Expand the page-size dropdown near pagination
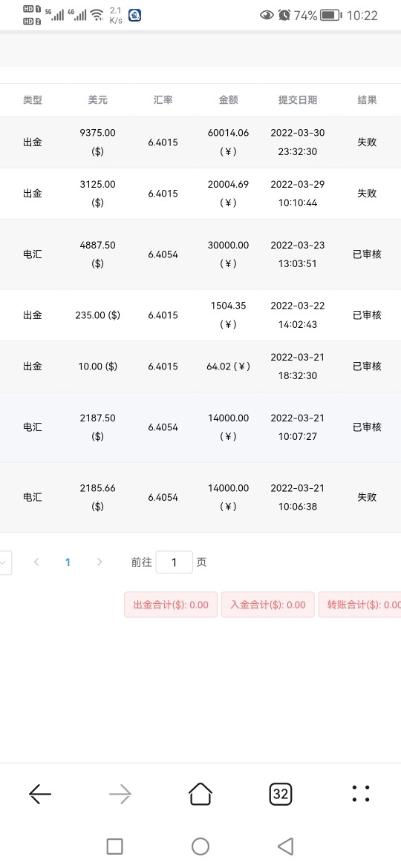Viewport: 401px width, 868px height. [x=4, y=562]
